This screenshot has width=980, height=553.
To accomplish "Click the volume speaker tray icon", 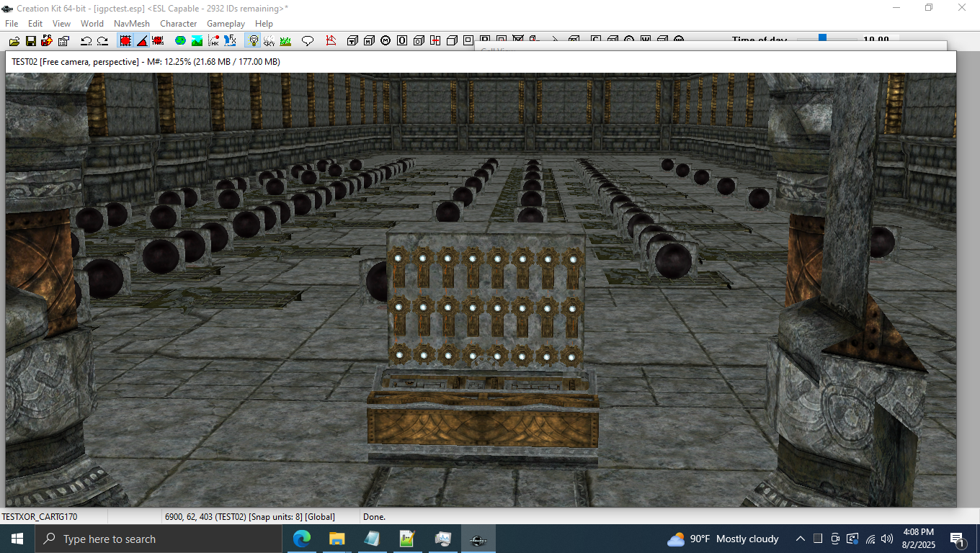I will (x=887, y=539).
